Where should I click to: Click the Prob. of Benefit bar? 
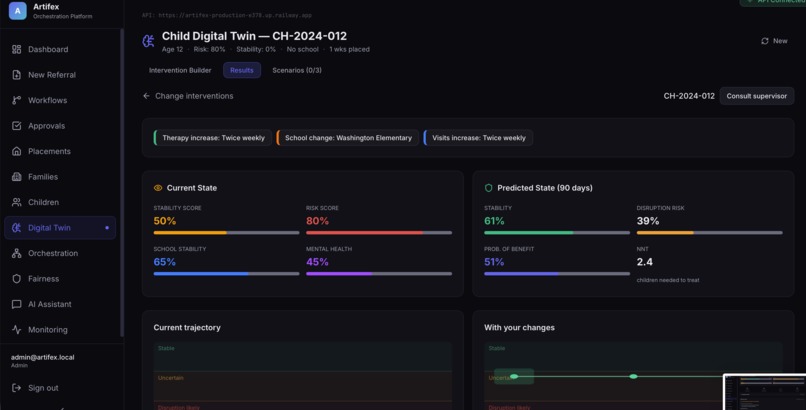557,274
